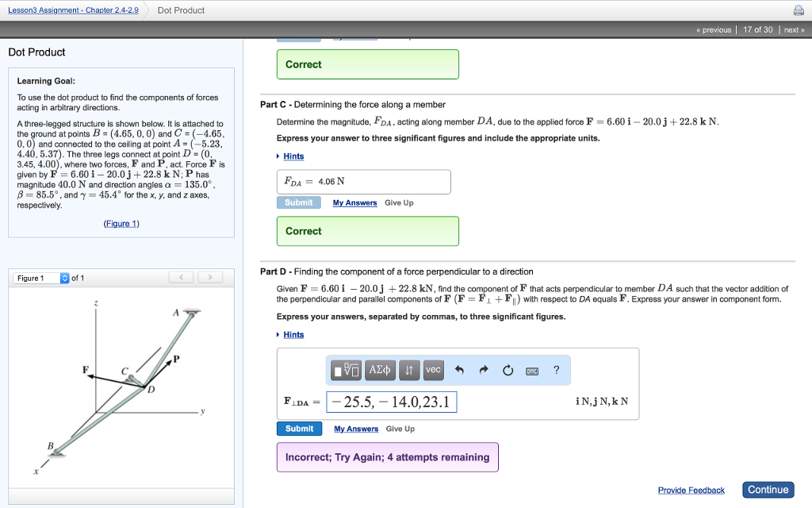Click inside the F⊥DA answer input box
Screen dimensions: 812x508
point(392,401)
